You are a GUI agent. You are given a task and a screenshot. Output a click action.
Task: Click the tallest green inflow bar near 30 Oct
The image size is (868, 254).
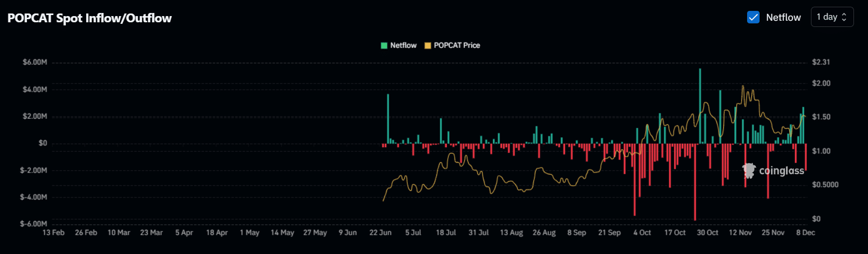pos(700,106)
